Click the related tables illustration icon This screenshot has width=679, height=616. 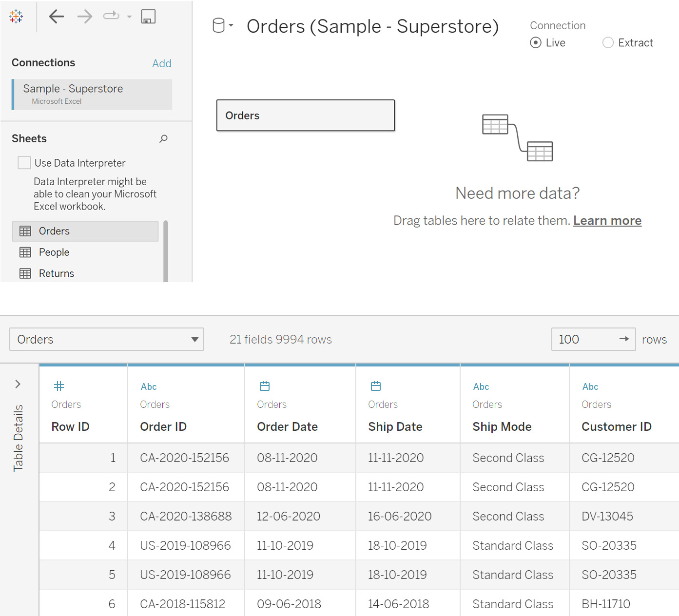point(517,138)
